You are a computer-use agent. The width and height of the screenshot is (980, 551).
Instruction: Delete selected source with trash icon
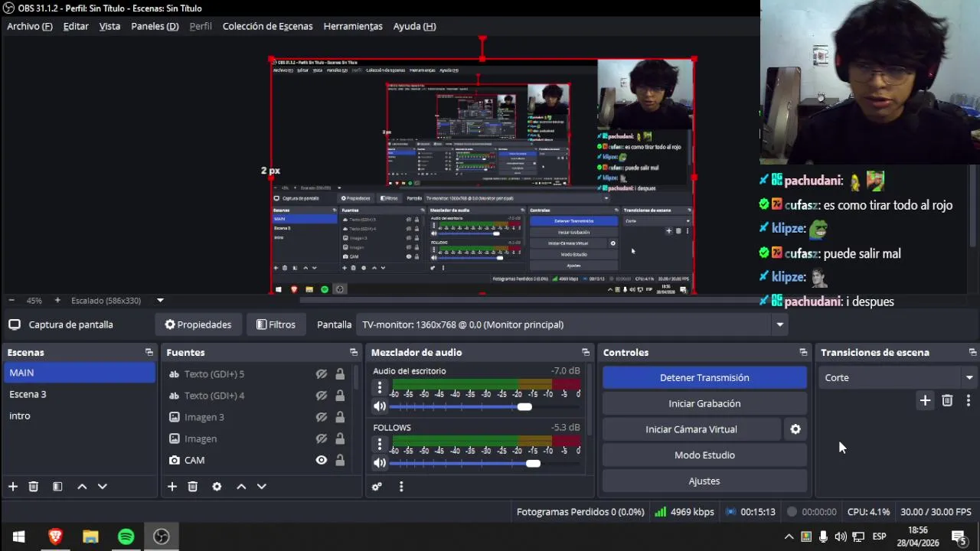(193, 487)
